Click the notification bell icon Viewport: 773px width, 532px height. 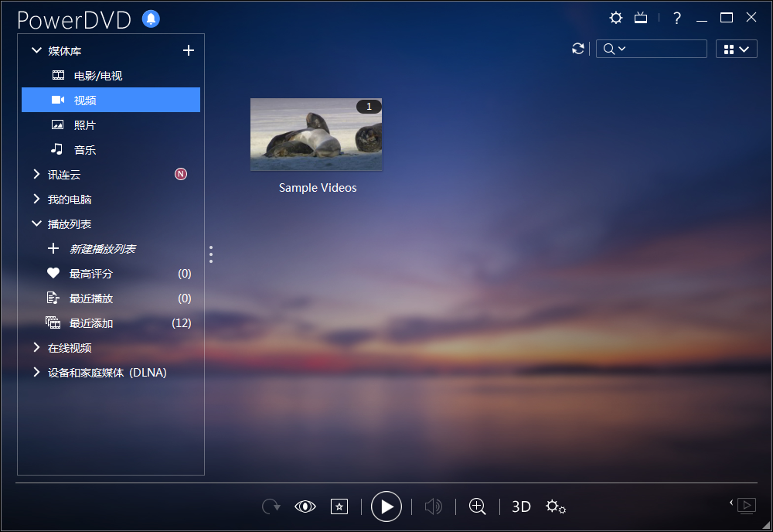click(152, 19)
